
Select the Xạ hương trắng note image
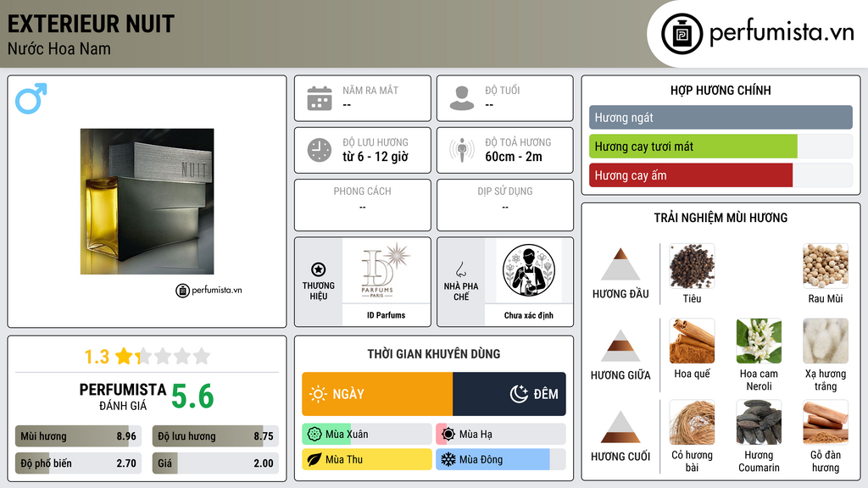coord(826,341)
